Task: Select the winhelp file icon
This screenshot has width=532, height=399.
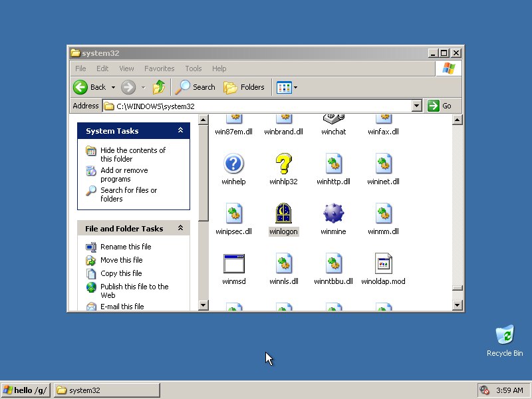Action: (233, 164)
